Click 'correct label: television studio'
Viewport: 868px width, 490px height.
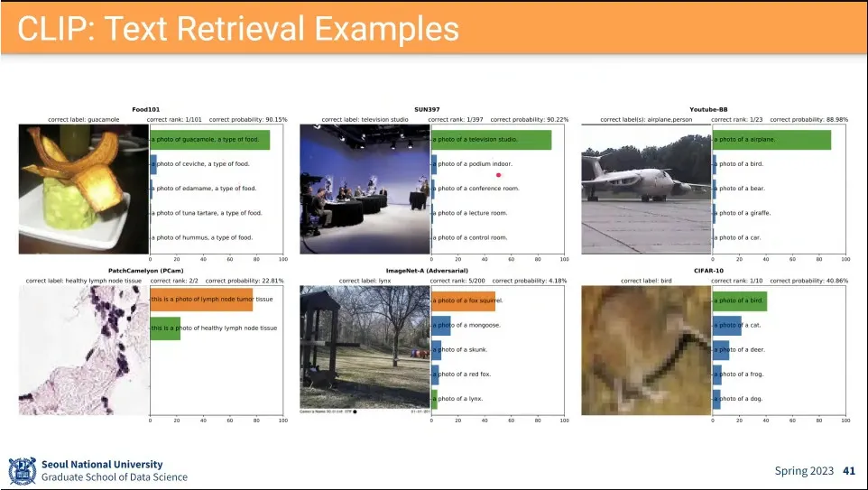click(x=365, y=120)
